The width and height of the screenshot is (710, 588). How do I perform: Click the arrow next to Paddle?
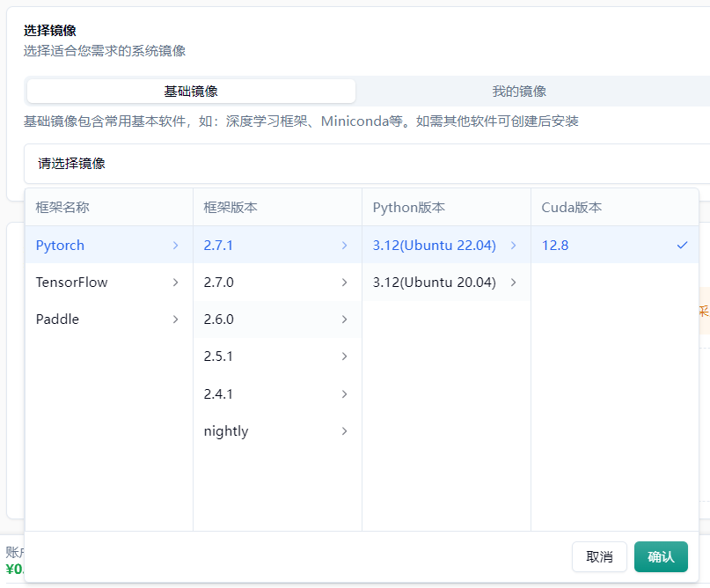point(176,320)
